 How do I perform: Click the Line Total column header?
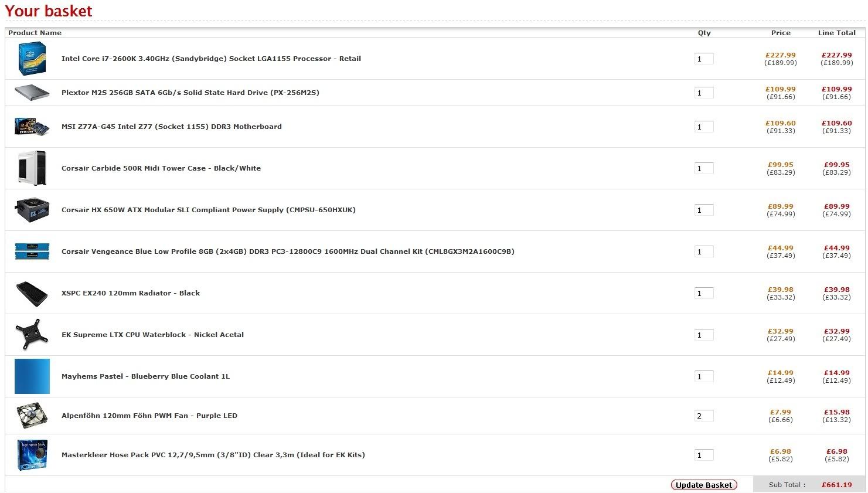pyautogui.click(x=837, y=33)
